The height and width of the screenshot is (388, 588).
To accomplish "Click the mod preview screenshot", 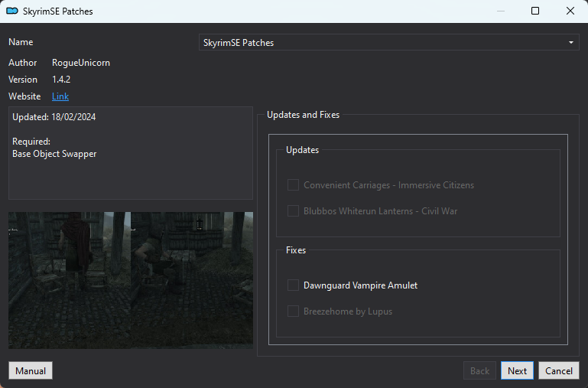I will [x=131, y=280].
